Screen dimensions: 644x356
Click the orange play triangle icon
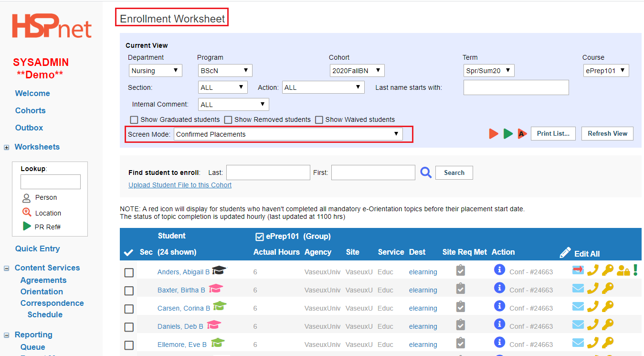[493, 134]
